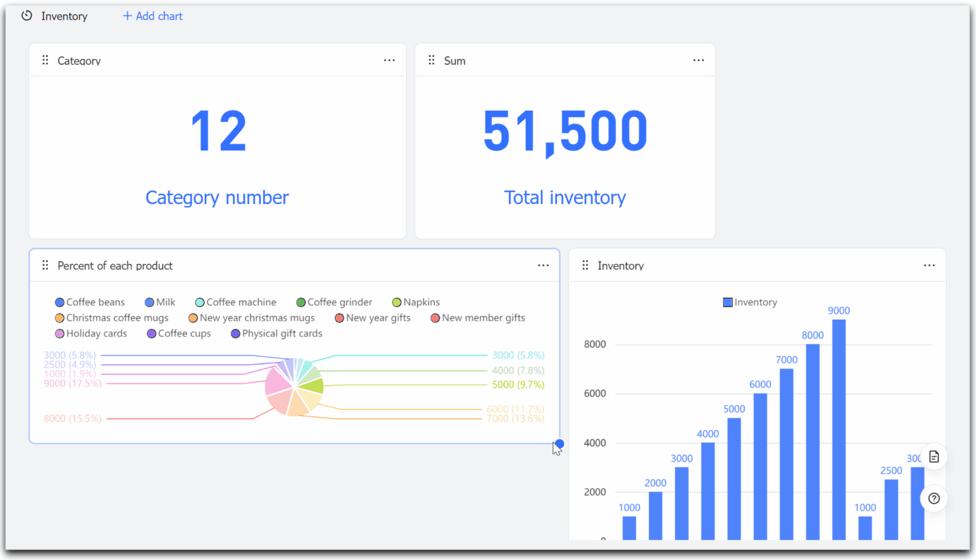Toggle the Milk legend series

[x=160, y=302]
